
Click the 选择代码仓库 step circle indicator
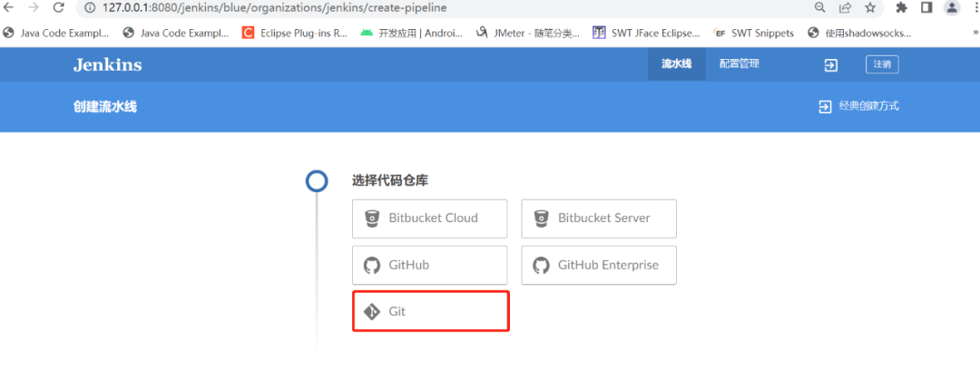tap(317, 181)
